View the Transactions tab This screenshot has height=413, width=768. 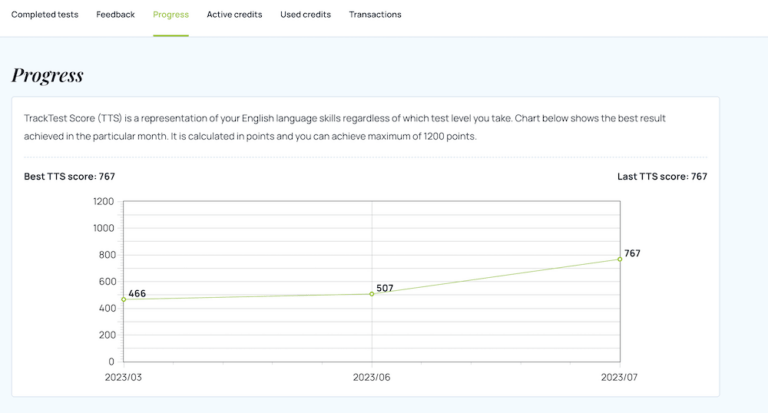coord(375,15)
